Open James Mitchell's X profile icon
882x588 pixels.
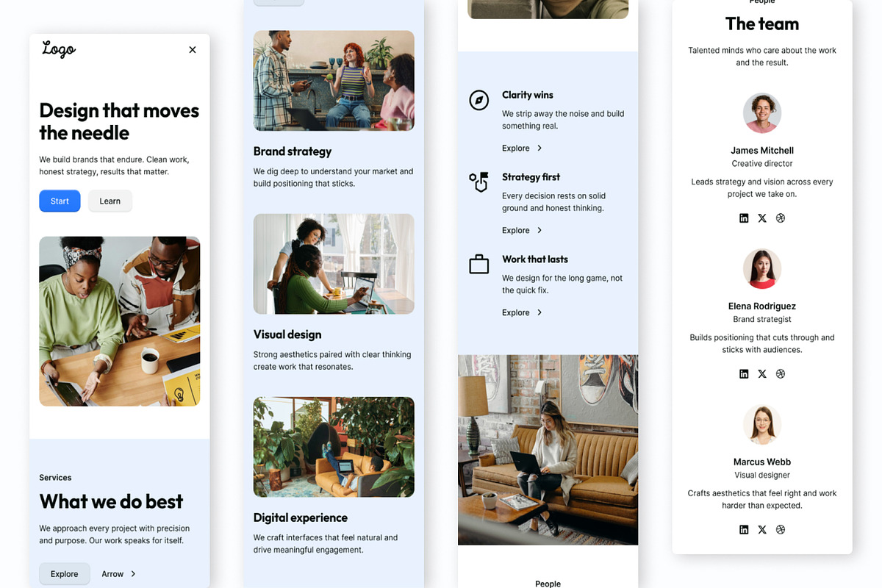pyautogui.click(x=762, y=218)
